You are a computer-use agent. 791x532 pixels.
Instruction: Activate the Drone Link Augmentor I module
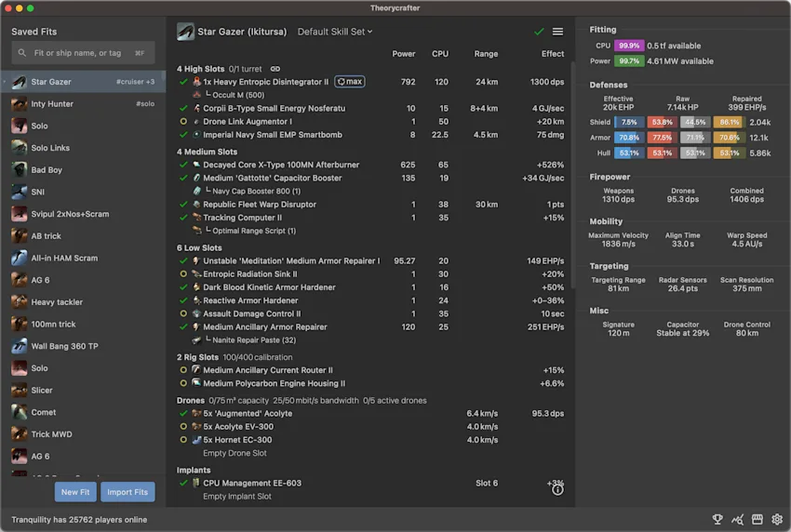(x=183, y=122)
